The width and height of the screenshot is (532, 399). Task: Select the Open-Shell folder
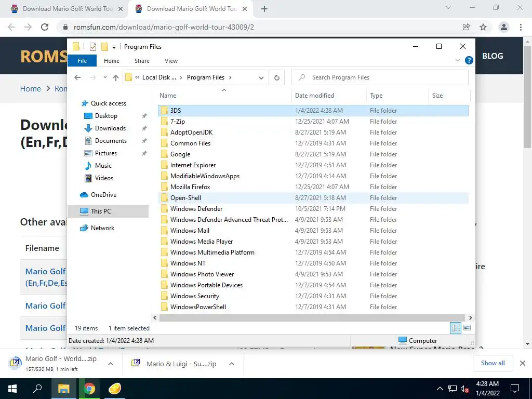coord(313,198)
